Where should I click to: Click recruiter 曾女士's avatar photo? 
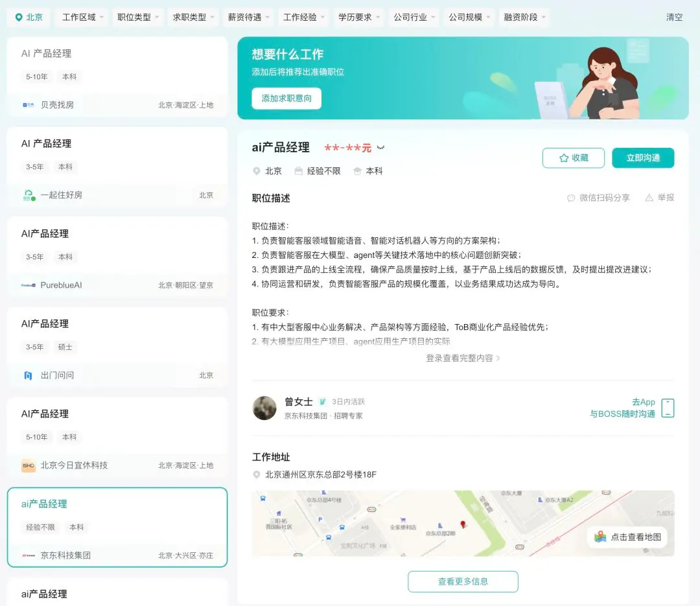(x=264, y=408)
